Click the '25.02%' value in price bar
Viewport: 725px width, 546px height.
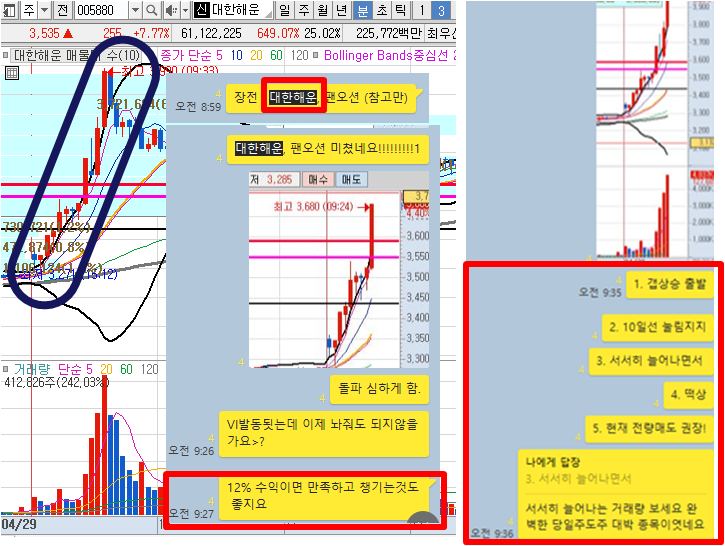(322, 33)
